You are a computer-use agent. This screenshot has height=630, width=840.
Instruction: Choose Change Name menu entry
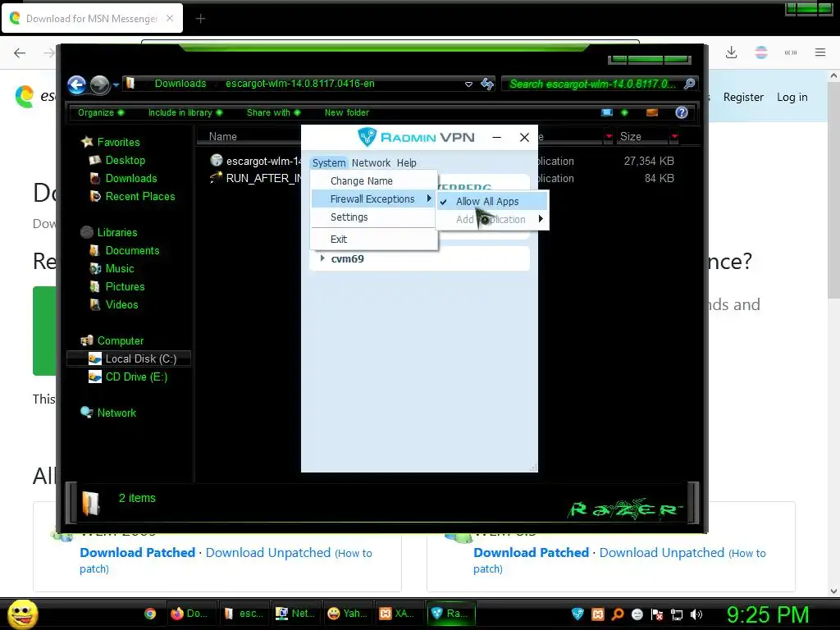(x=374, y=181)
